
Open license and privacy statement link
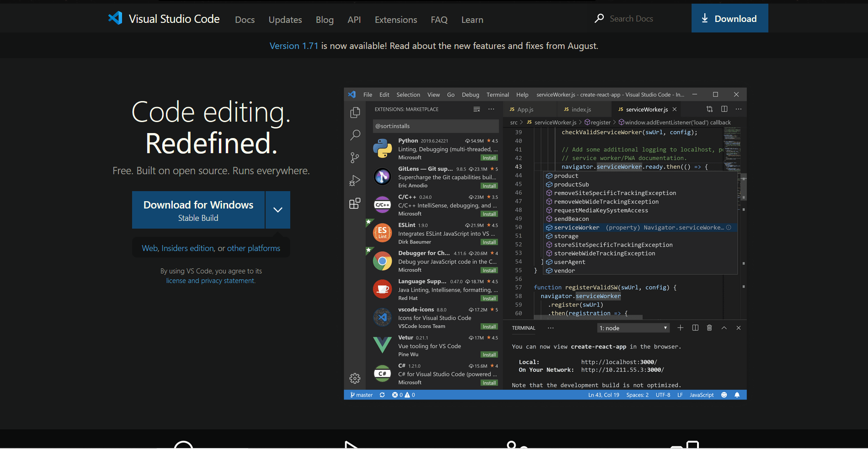(x=211, y=281)
